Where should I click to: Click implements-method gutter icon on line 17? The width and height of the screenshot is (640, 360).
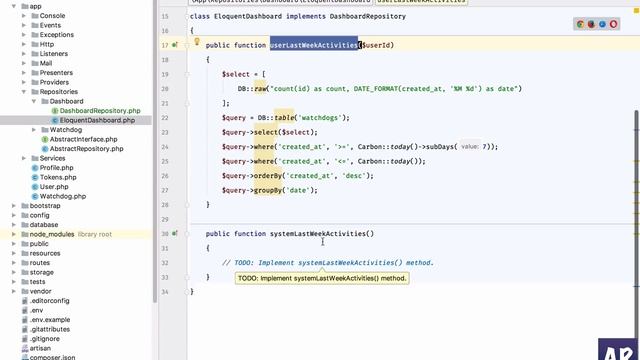tap(175, 45)
